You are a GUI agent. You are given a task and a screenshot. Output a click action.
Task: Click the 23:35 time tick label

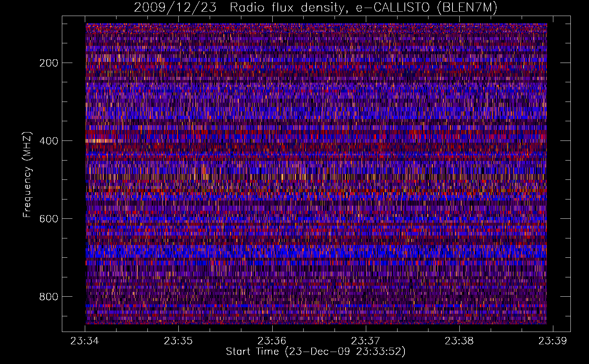point(178,341)
